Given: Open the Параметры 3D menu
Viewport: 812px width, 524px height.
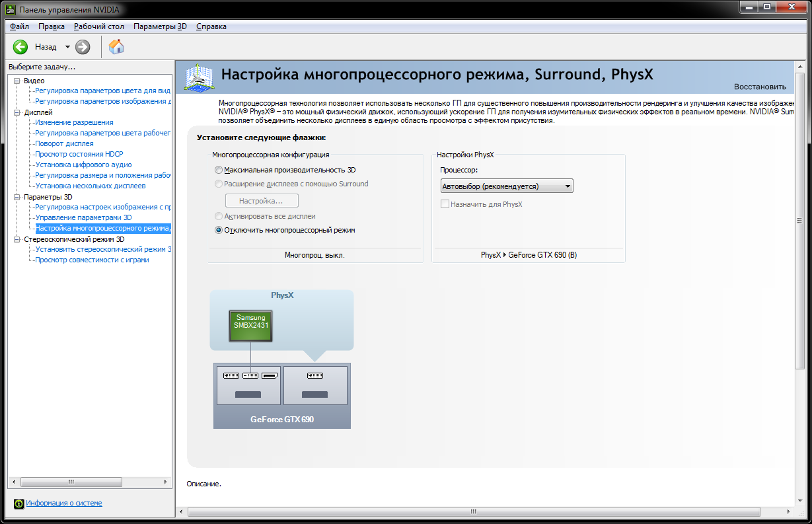Looking at the screenshot, I should 160,26.
